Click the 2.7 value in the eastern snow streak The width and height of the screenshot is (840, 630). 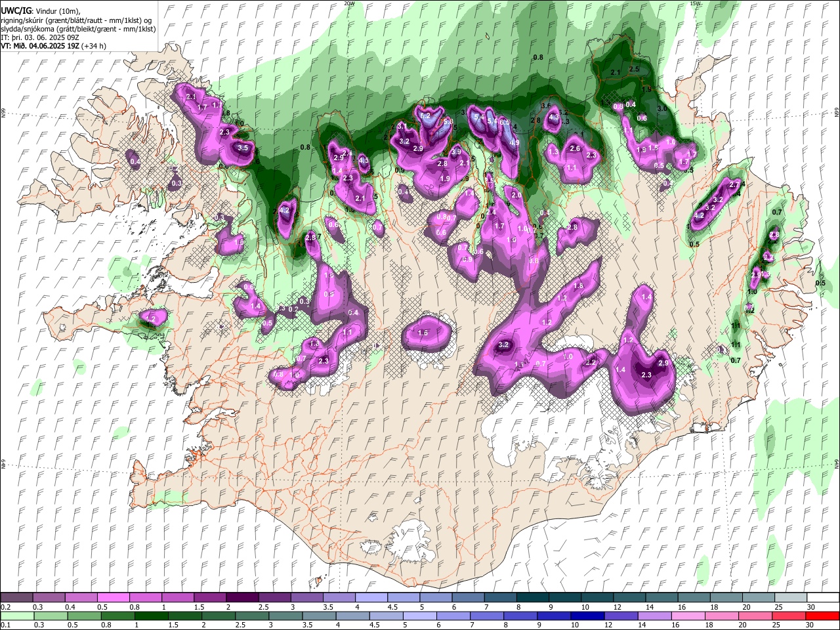pos(734,184)
